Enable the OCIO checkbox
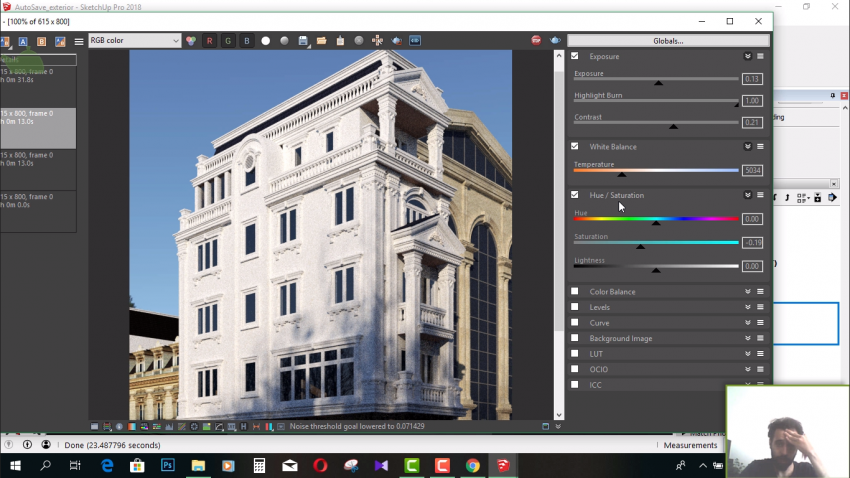The width and height of the screenshot is (850, 478). 575,369
